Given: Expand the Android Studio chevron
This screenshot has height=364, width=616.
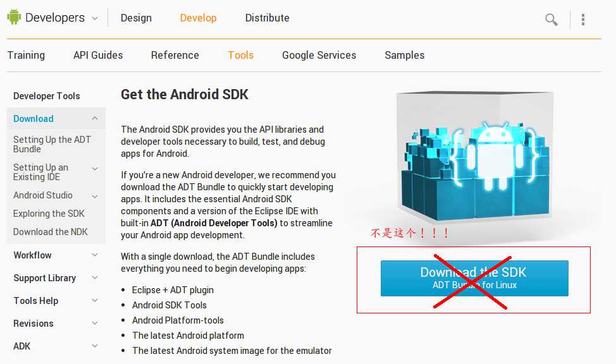Looking at the screenshot, I should point(95,197).
